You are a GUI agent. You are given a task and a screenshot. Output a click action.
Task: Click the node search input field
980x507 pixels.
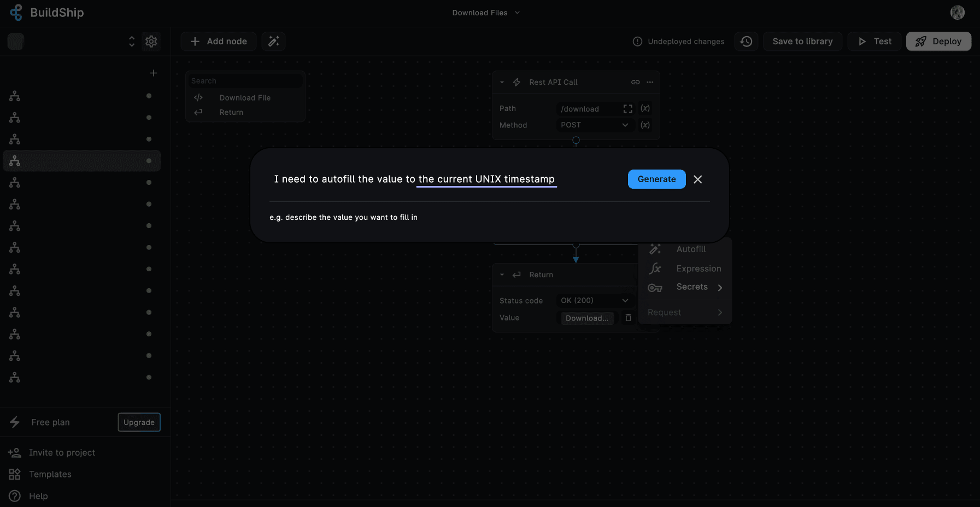[x=245, y=80]
